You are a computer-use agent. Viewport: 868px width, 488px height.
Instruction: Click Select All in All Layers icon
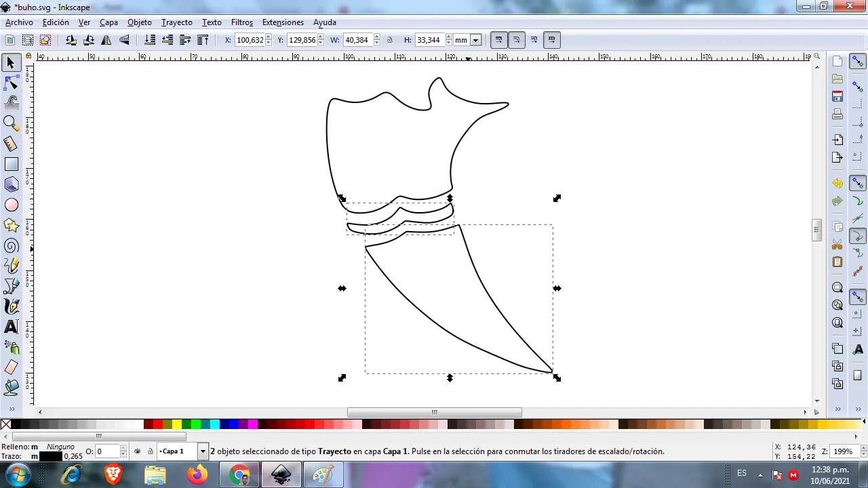[x=28, y=40]
